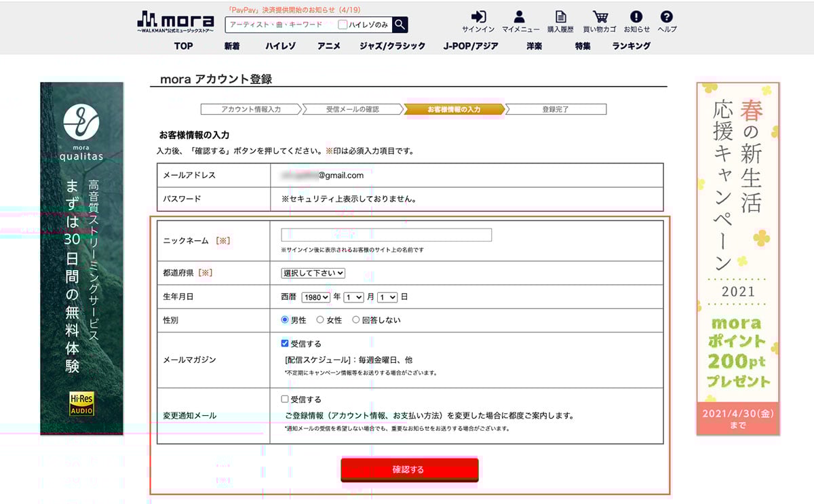The height and width of the screenshot is (504, 814).
Task: Open the 洋楽 menu item
Action: click(534, 46)
